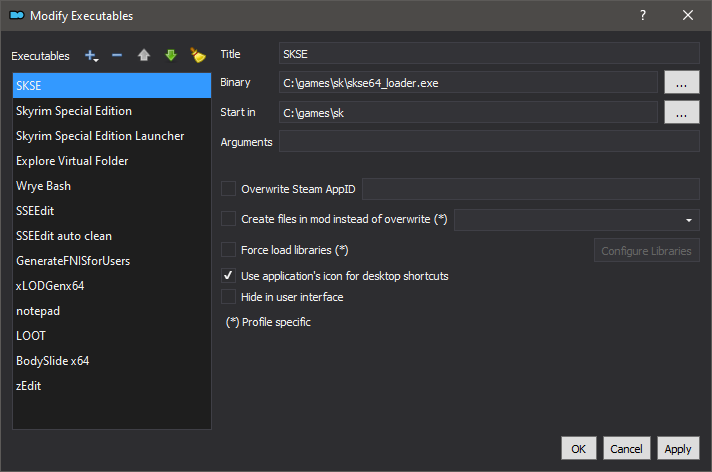The width and height of the screenshot is (712, 472).
Task: Select Skyrim Special Edition Launcher entry
Action: [x=112, y=136]
